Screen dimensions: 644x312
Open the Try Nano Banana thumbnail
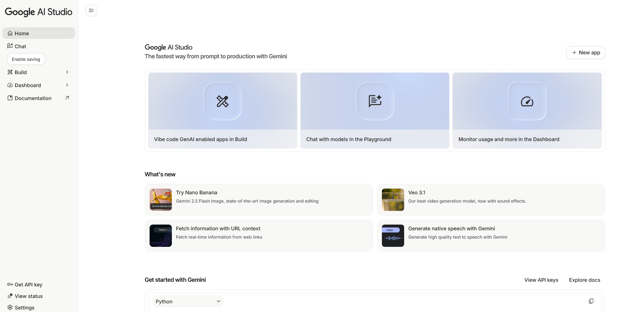click(161, 200)
